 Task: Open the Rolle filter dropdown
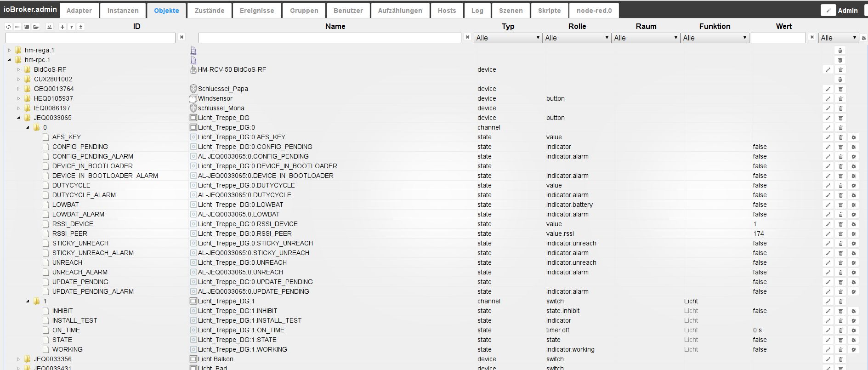577,38
